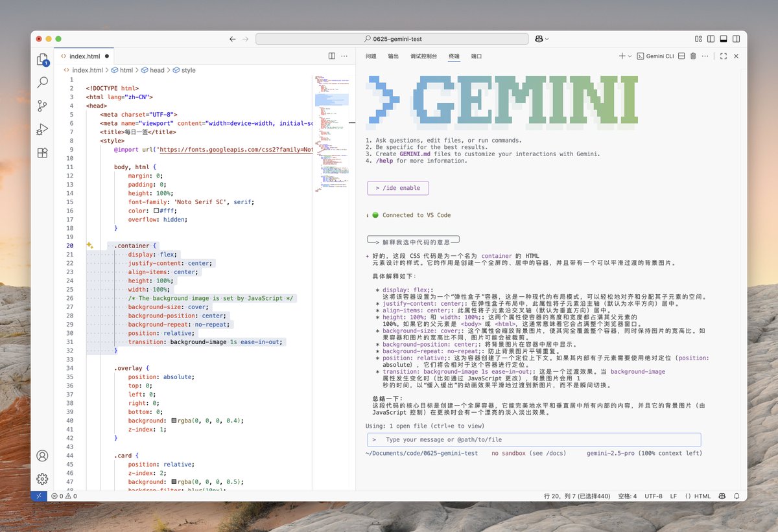Show errors and warnings in status bar
The height and width of the screenshot is (532, 778).
(x=64, y=496)
